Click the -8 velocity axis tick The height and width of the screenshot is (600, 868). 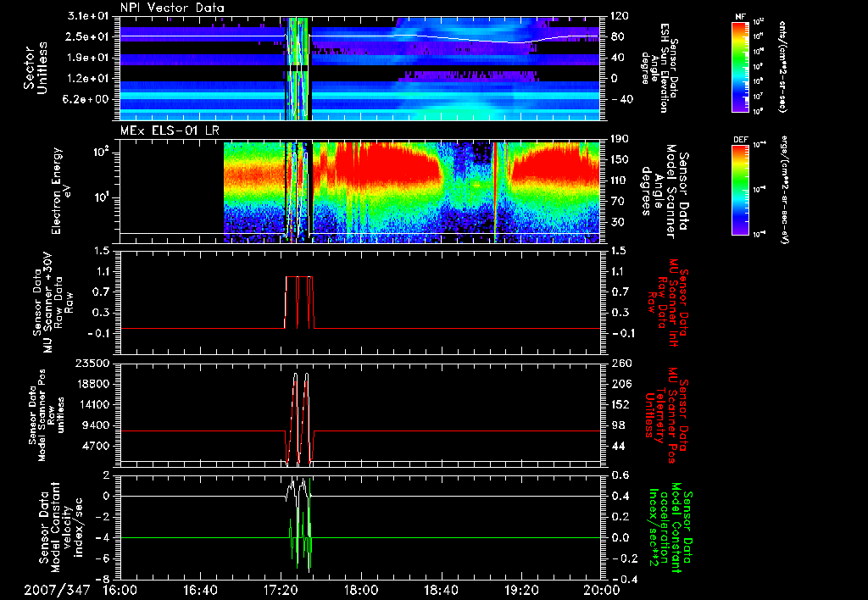[103, 579]
